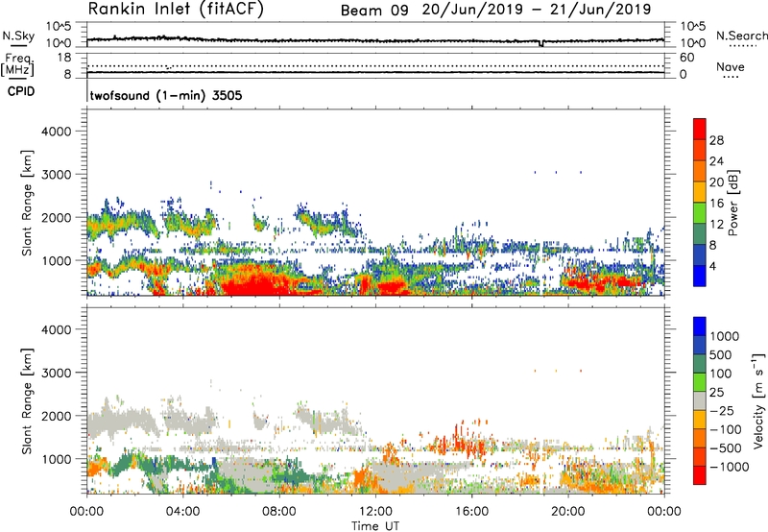Click the gray segment of velocity colorbar
Viewport: 768px width, 532px height.
tap(700, 400)
